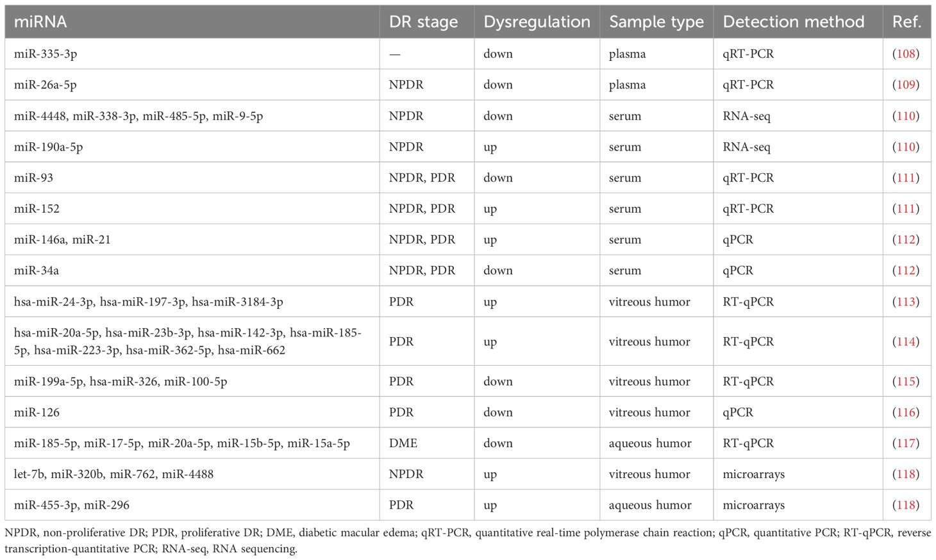The width and height of the screenshot is (936, 560).
Task: Open reference link 114
Action: pyautogui.click(x=906, y=342)
